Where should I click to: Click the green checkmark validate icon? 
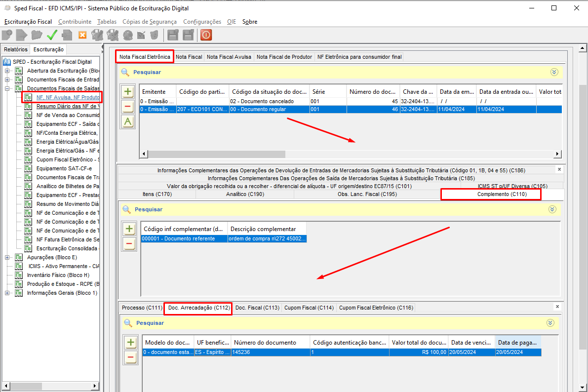coord(52,35)
